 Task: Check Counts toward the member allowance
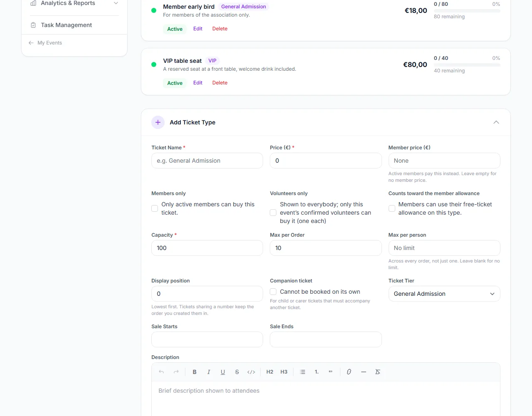coord(392,208)
